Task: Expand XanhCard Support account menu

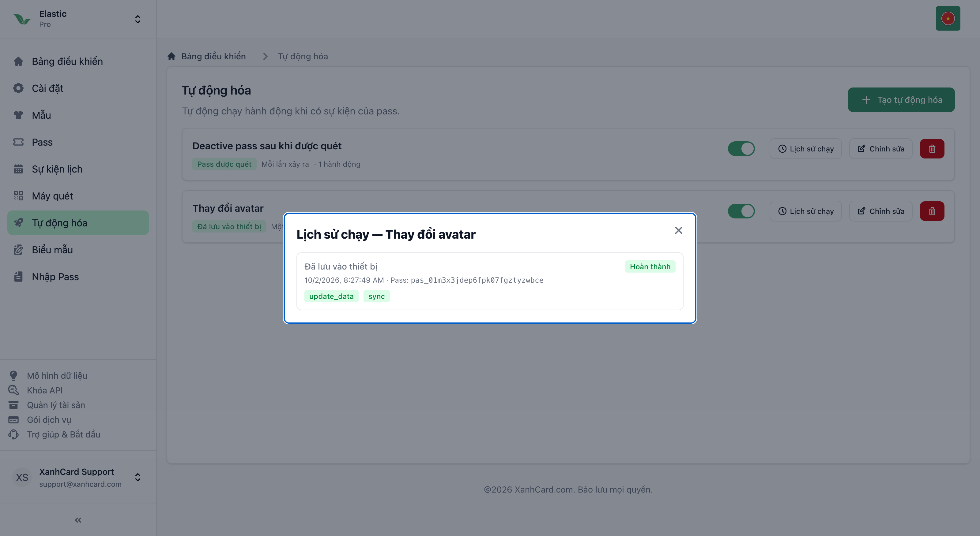Action: click(138, 478)
